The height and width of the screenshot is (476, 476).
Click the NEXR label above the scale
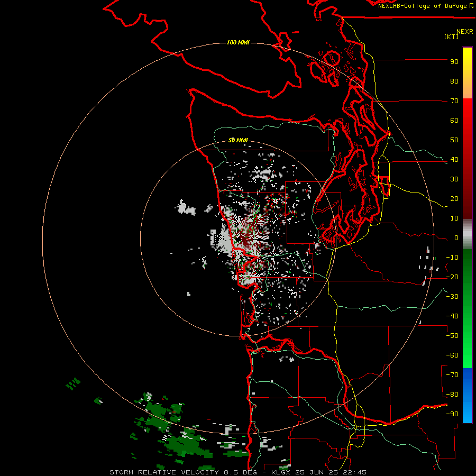pyautogui.click(x=465, y=32)
